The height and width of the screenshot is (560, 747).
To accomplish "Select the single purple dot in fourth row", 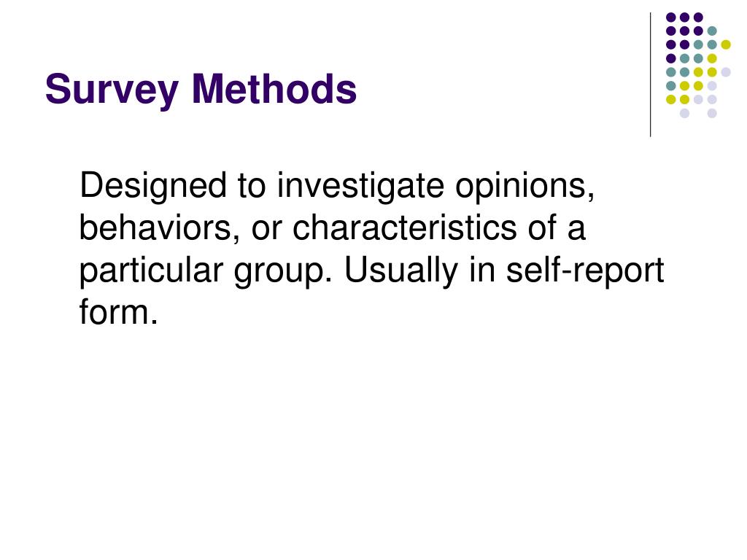I will tap(671, 58).
